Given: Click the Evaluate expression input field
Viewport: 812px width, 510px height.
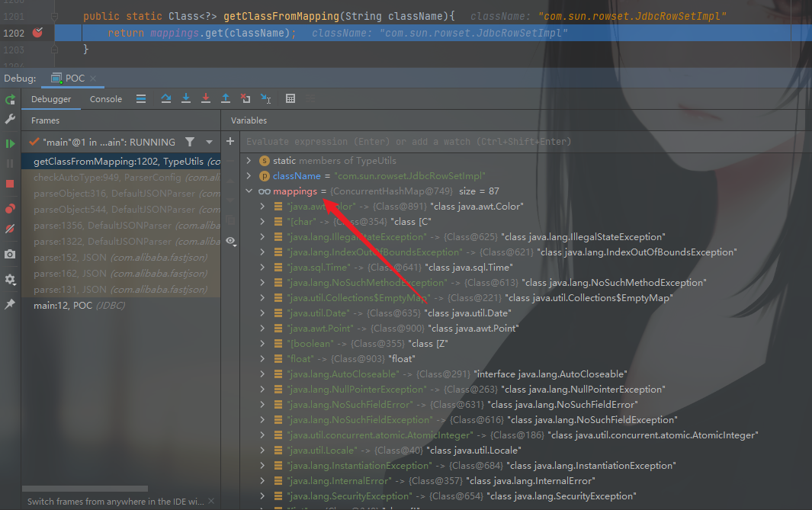Looking at the screenshot, I should 525,141.
